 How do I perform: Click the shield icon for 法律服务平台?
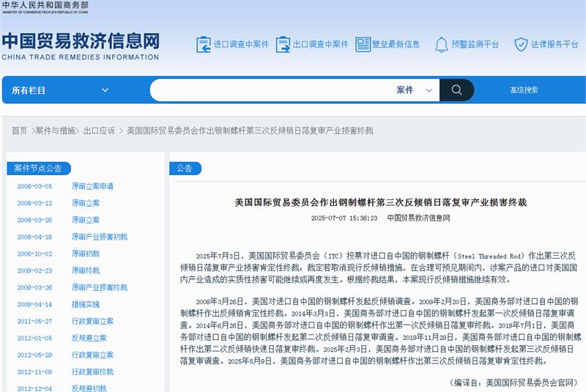click(521, 45)
